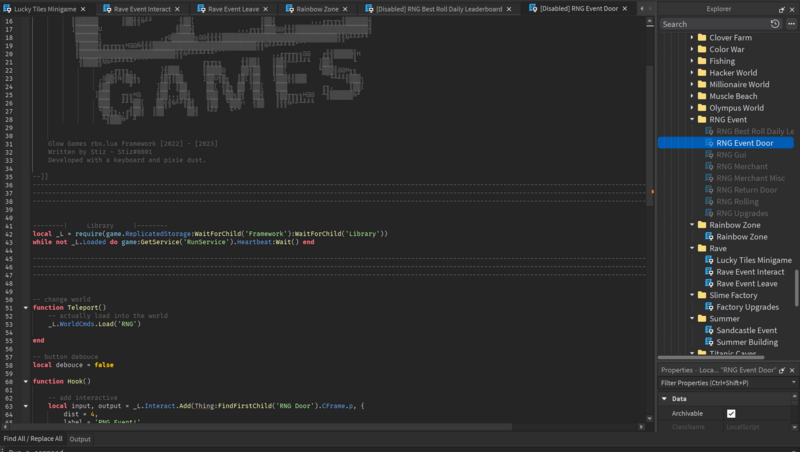Open the Explorer more options menu
This screenshot has height=452, width=800.
(789, 24)
